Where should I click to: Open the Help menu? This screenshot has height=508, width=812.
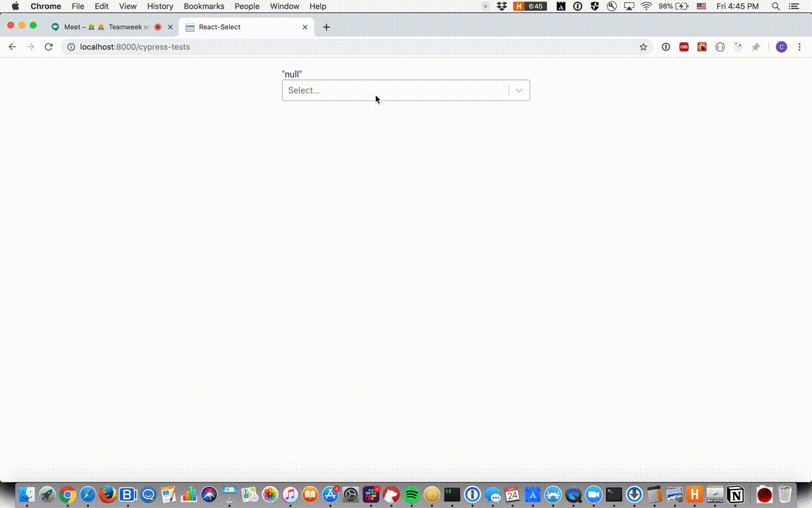pos(318,6)
